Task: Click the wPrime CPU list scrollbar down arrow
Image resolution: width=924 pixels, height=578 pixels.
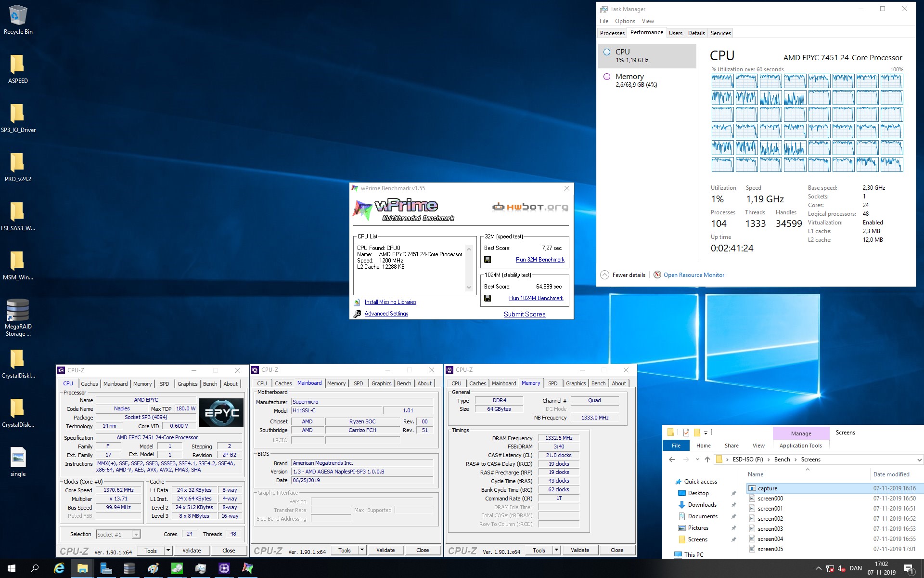Action: (469, 288)
